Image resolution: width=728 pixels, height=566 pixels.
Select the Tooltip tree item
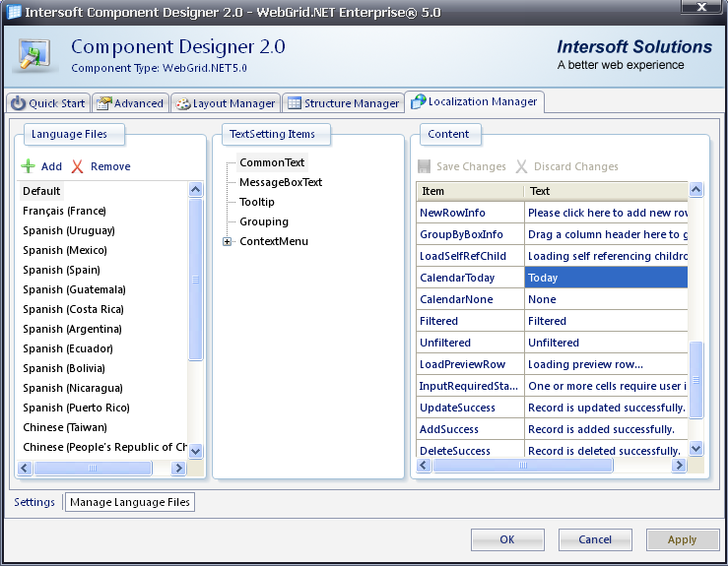[x=257, y=202]
